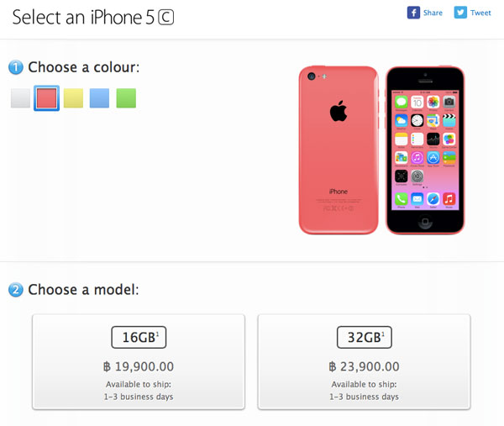Viewport: 504px width, 426px height.
Task: Click the Twitter bird icon
Action: pos(460,13)
